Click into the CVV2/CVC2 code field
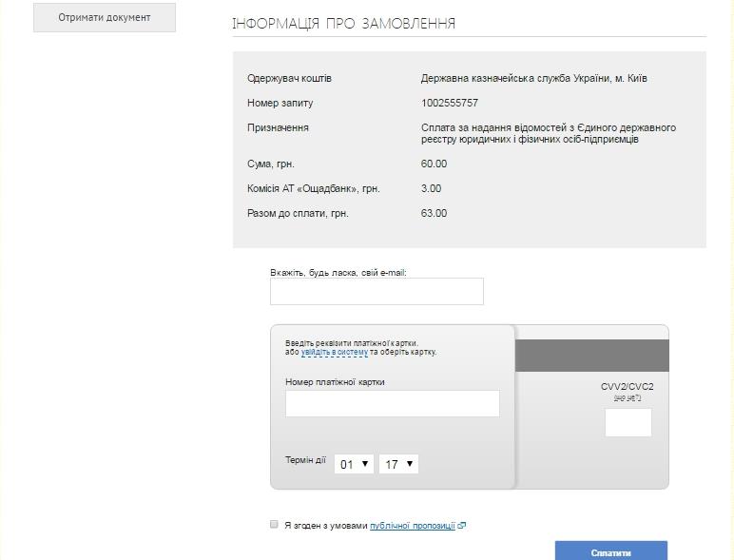The width and height of the screenshot is (734, 560). 628,422
